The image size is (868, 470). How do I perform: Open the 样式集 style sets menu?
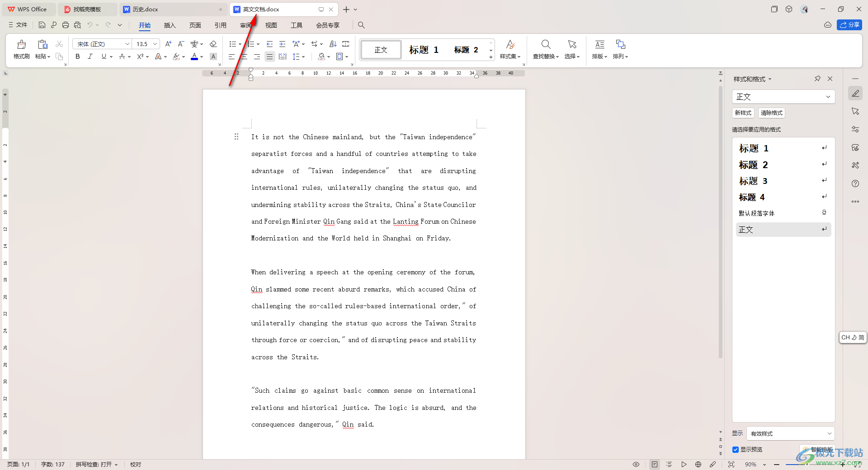click(510, 50)
